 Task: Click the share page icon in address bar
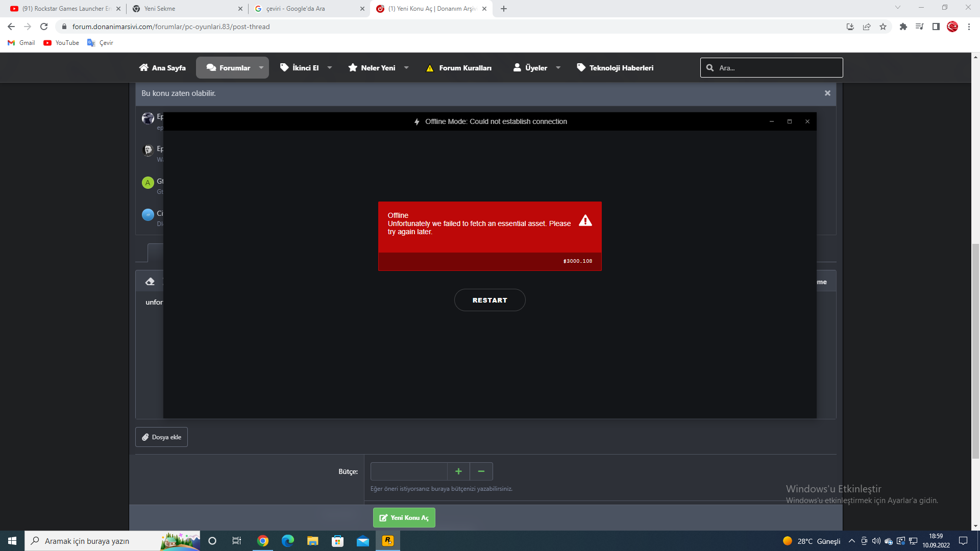(x=867, y=27)
